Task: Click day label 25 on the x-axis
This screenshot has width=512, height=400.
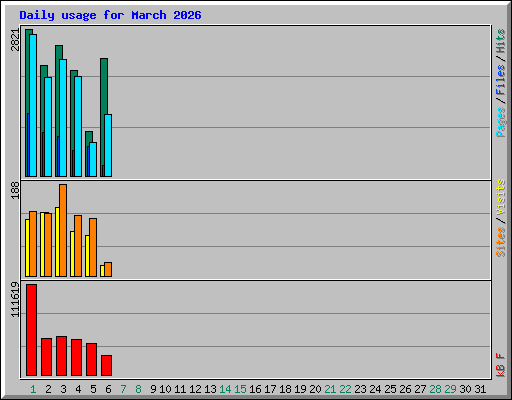Action: pos(390,389)
